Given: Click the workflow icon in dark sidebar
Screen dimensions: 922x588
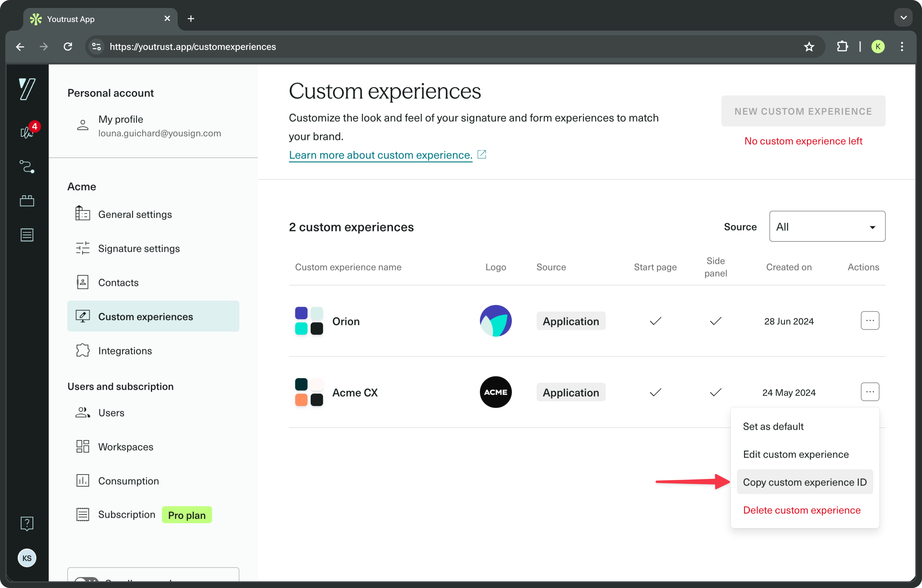Looking at the screenshot, I should coord(27,167).
